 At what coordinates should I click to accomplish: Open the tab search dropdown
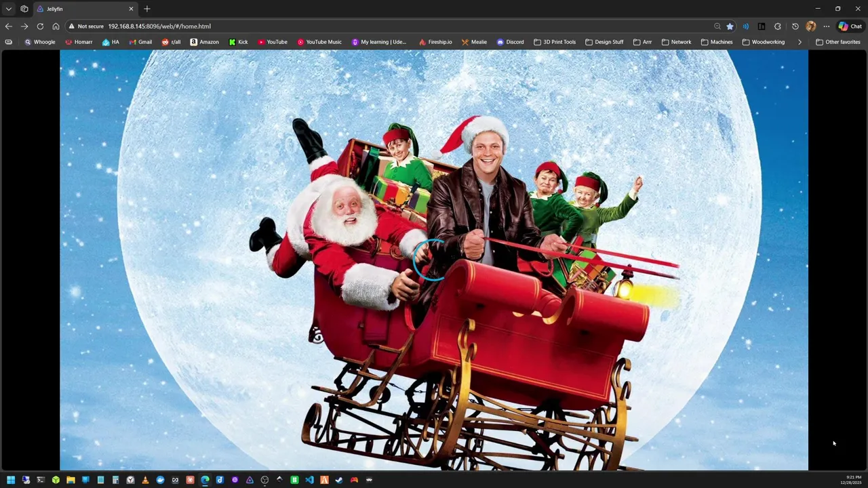[8, 9]
